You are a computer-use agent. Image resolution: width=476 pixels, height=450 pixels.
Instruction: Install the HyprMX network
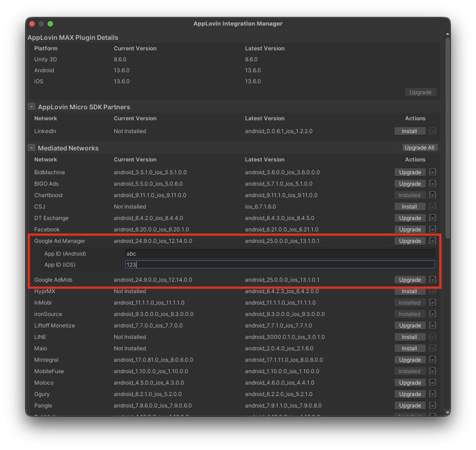(410, 291)
